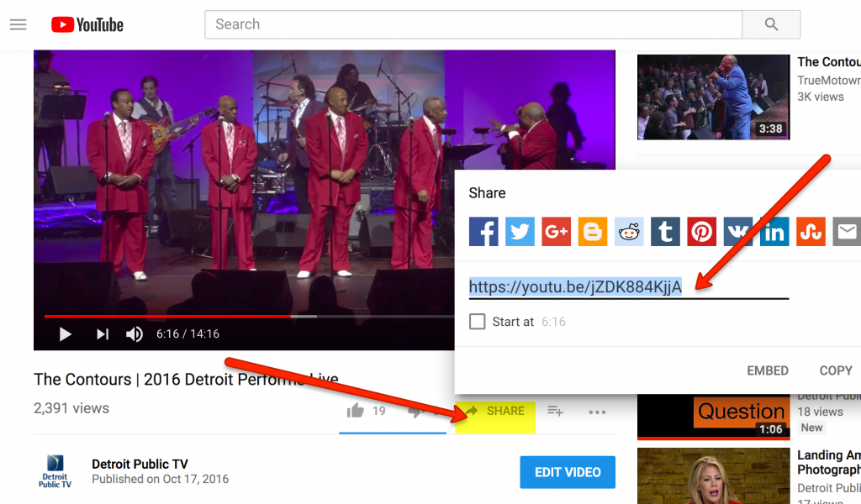Open the add to playlist menu
The image size is (861, 504).
pos(555,411)
